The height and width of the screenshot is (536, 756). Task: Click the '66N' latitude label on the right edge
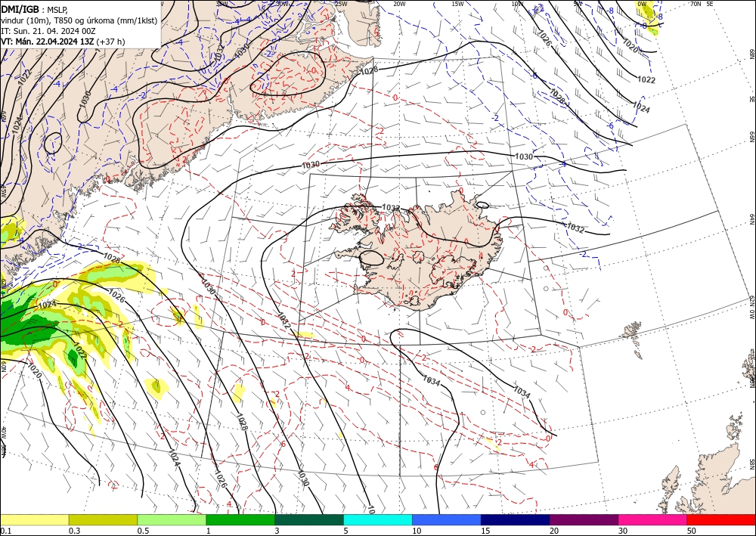point(751,138)
